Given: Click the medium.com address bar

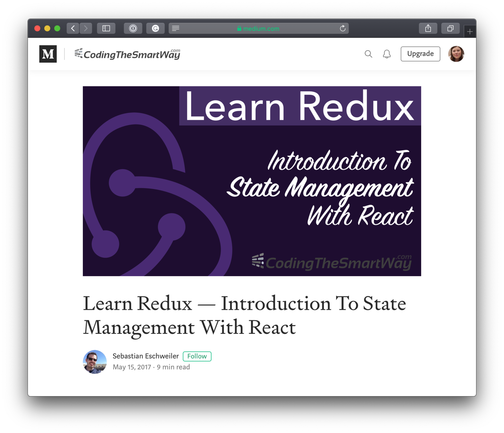Looking at the screenshot, I should pos(259,29).
